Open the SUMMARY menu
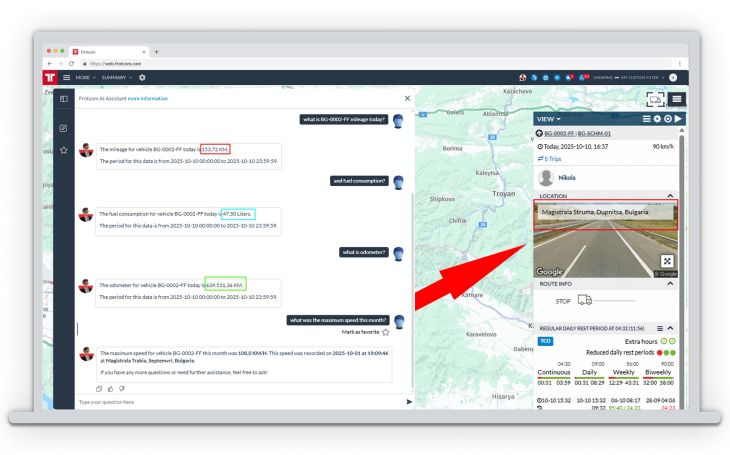Screen dimensions: 730x455 118,77
